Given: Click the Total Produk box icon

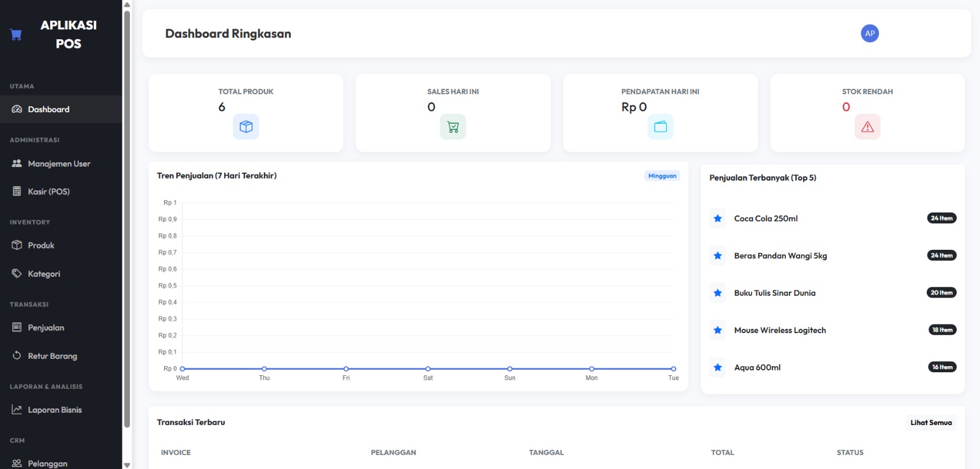Looking at the screenshot, I should (246, 127).
